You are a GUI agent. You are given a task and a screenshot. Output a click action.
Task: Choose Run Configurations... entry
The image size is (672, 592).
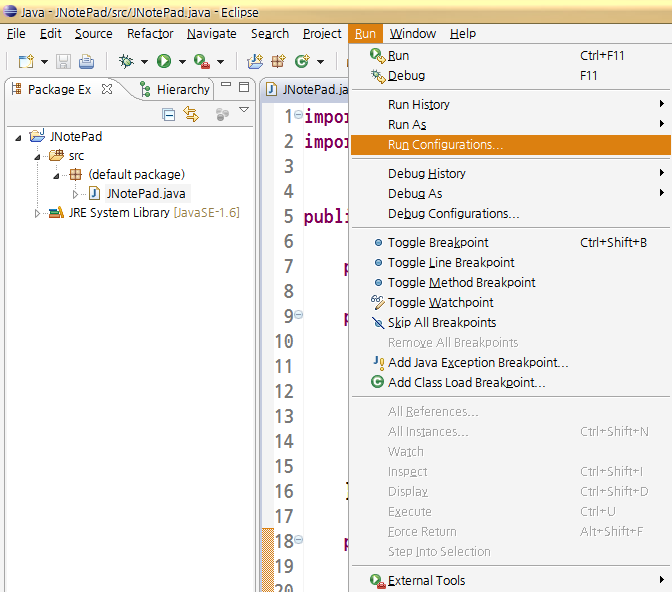(x=511, y=145)
